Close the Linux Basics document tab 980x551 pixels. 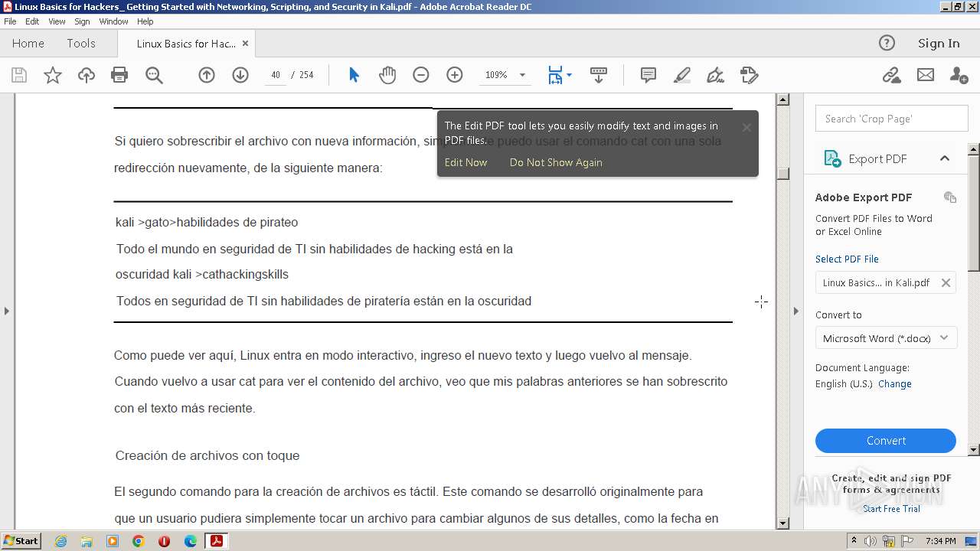245,44
